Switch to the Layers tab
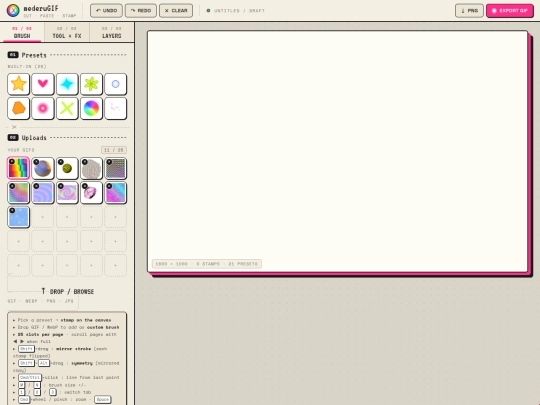 [112, 32]
